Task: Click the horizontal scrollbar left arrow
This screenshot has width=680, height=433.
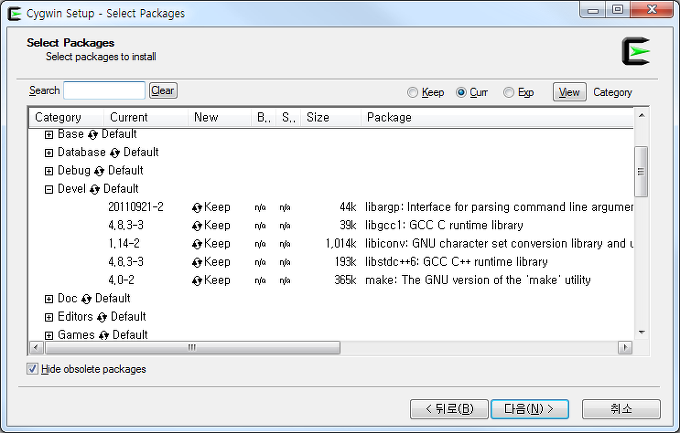Action: coord(36,348)
